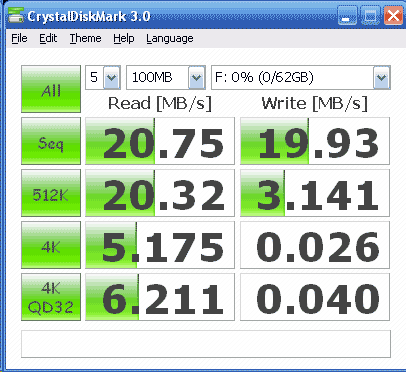Click the 512K write result 3.141

[315, 193]
